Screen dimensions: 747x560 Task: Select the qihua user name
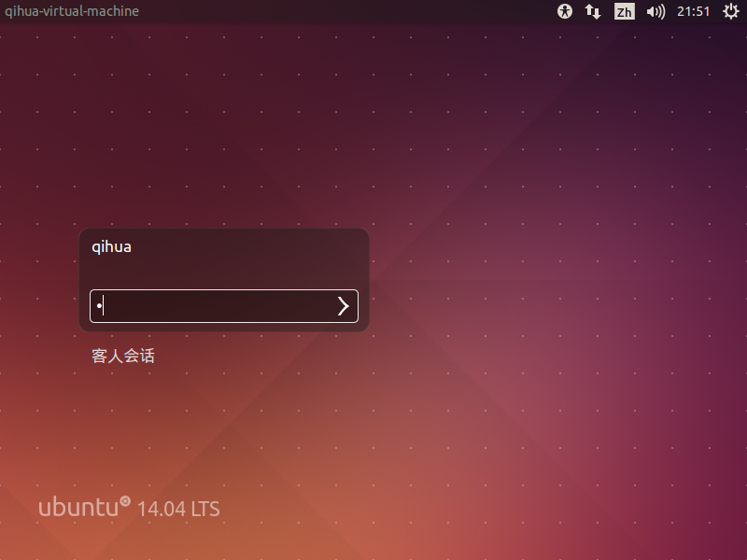pos(111,247)
